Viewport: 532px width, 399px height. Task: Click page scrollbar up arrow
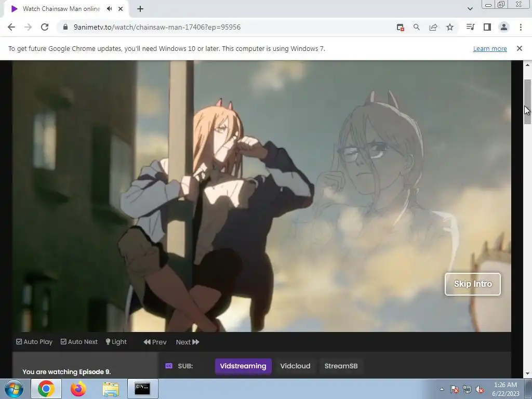527,65
